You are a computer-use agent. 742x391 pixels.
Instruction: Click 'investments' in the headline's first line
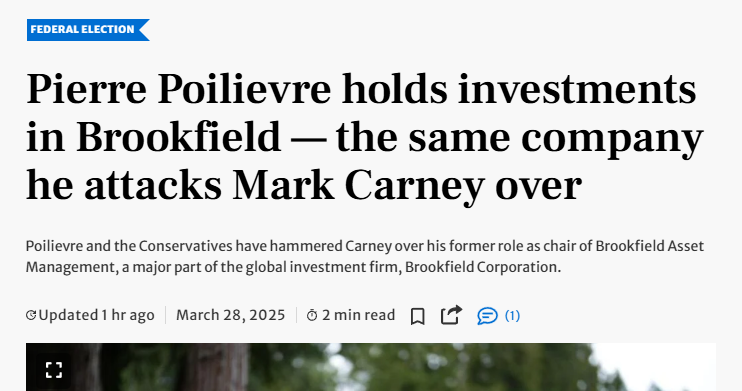(x=577, y=89)
